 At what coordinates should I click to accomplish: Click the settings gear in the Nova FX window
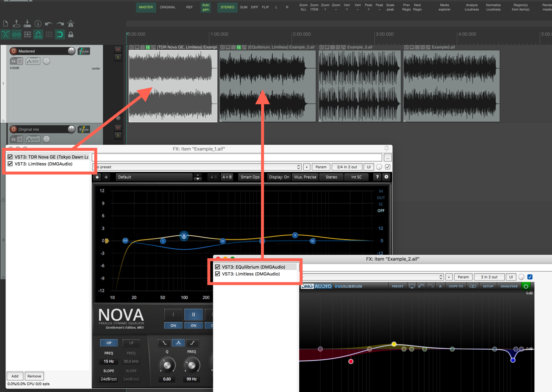[387, 177]
